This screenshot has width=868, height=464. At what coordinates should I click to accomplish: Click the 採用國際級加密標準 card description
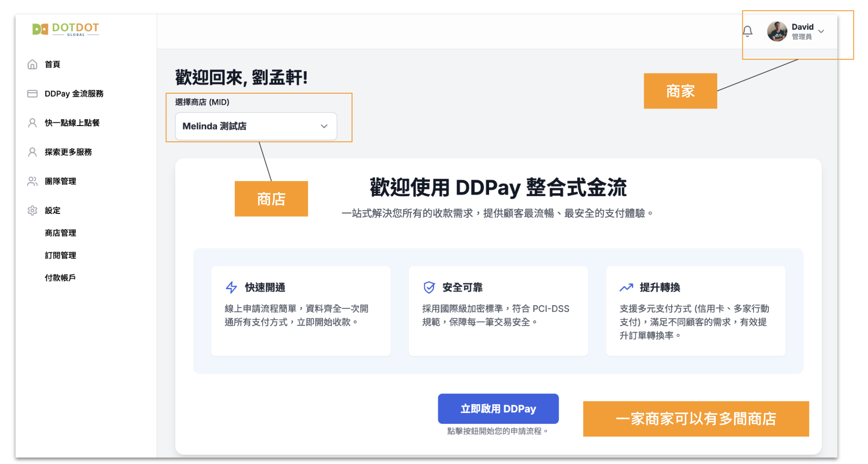click(x=496, y=315)
